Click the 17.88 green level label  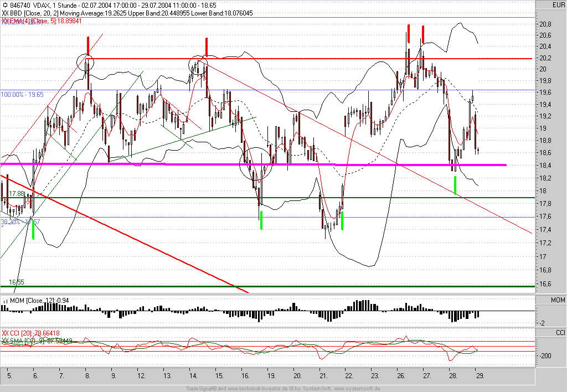point(17,194)
